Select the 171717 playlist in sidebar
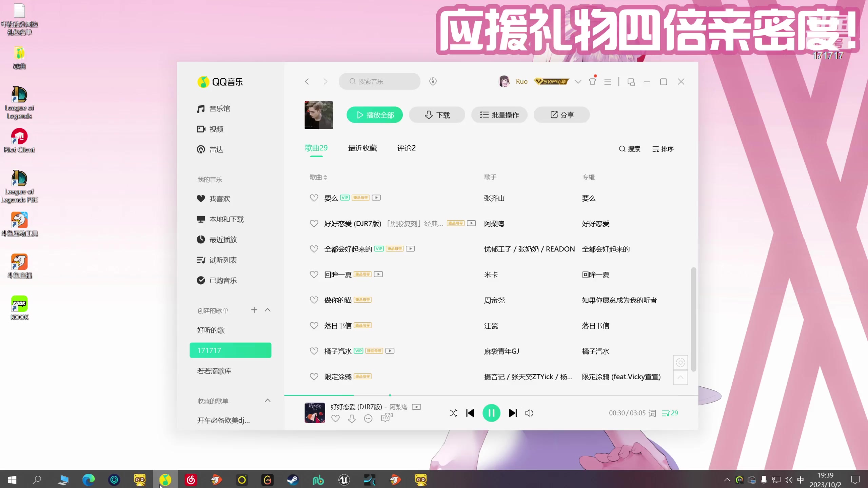Viewport: 868px width, 488px height. [230, 350]
